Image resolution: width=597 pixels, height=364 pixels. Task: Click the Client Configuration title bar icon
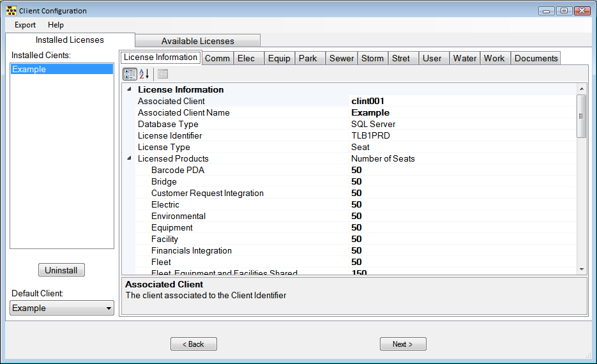click(11, 11)
